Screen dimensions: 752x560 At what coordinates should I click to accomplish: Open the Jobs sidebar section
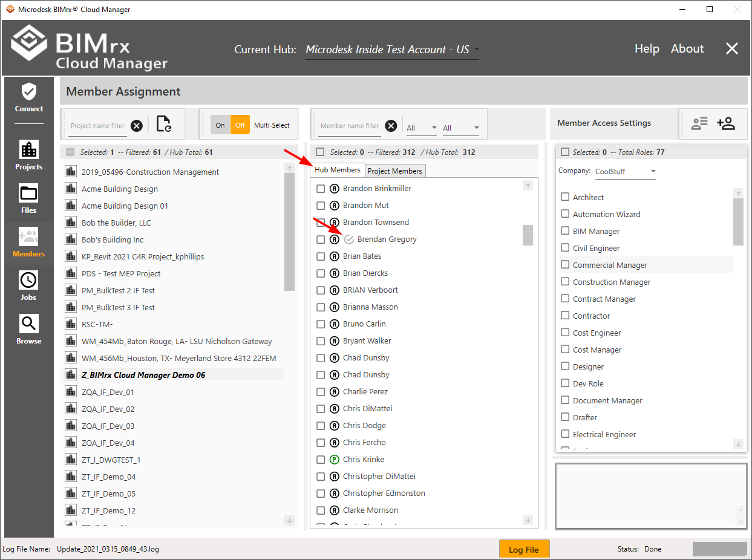pyautogui.click(x=29, y=287)
